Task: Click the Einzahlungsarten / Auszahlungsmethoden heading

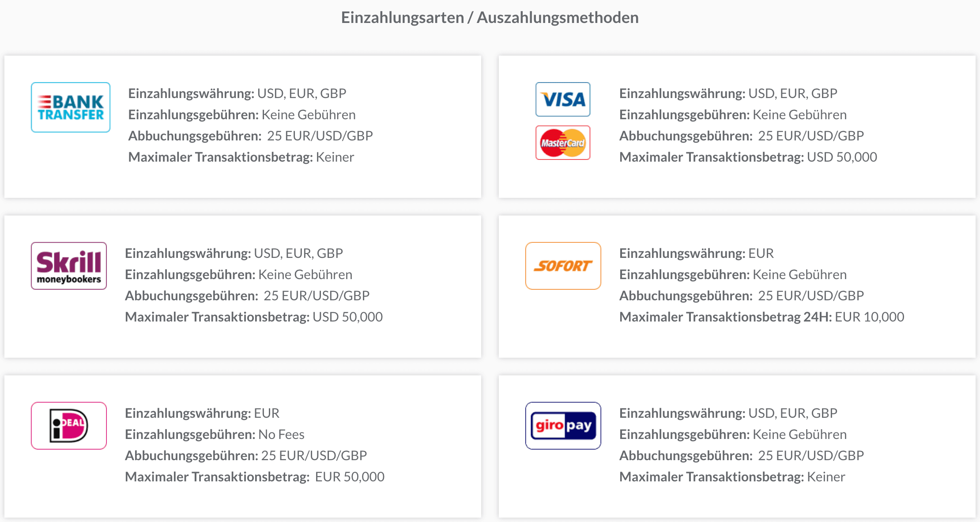Action: tap(490, 18)
